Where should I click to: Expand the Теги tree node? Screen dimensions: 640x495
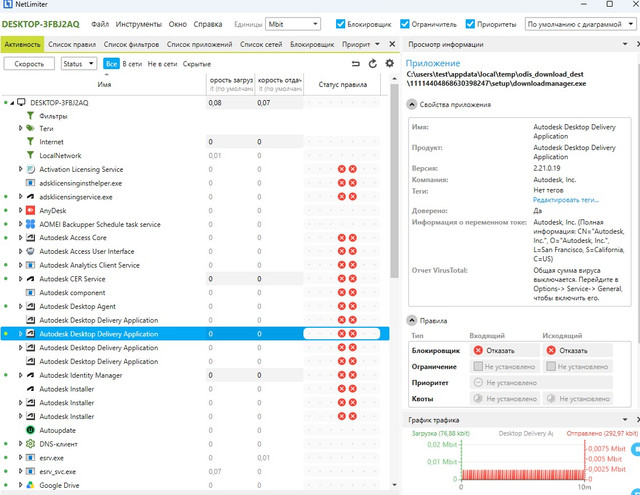tap(20, 128)
